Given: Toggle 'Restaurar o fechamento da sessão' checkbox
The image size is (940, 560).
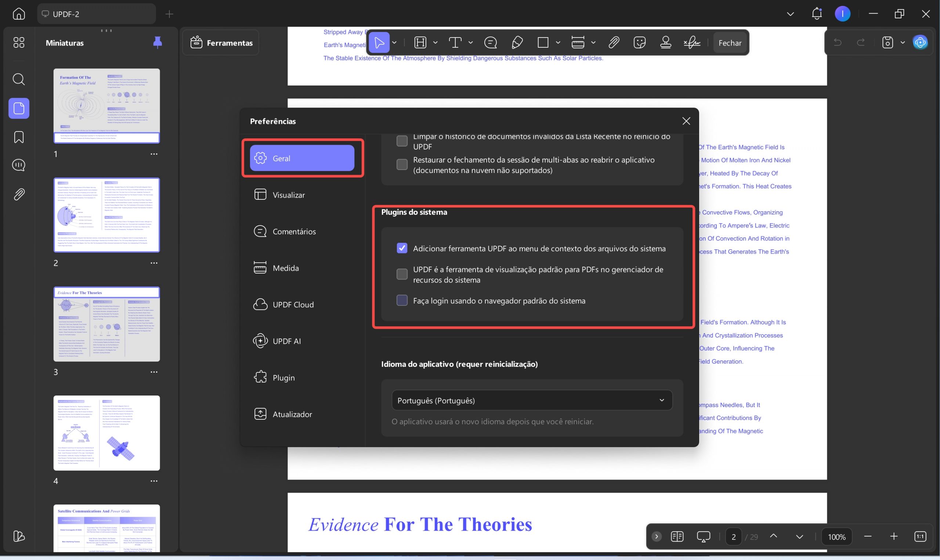Looking at the screenshot, I should click(402, 165).
